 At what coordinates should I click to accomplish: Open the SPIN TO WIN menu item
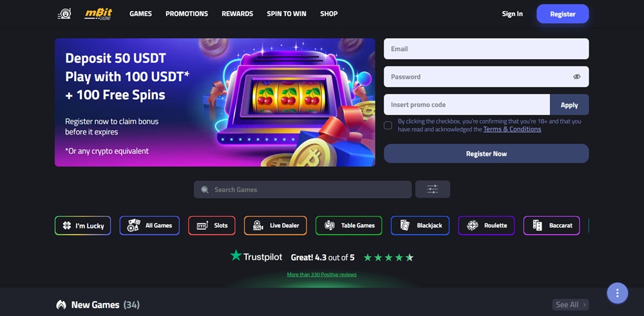coord(287,14)
